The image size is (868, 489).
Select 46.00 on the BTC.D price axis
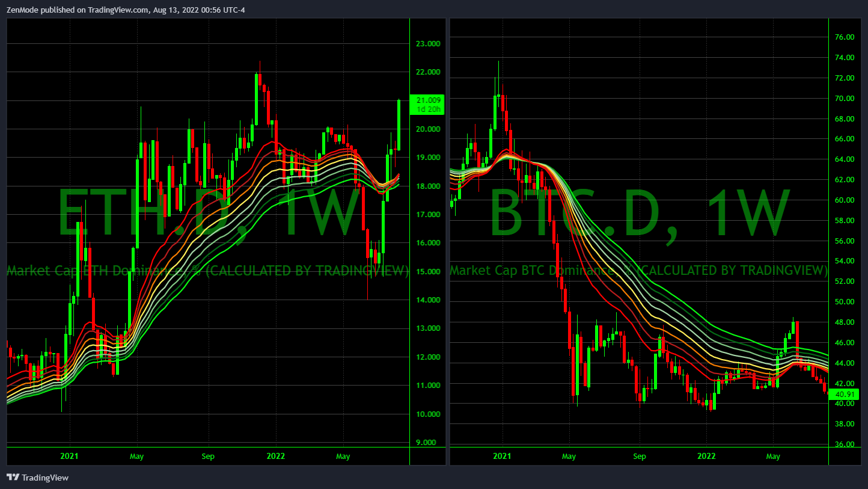pos(845,342)
